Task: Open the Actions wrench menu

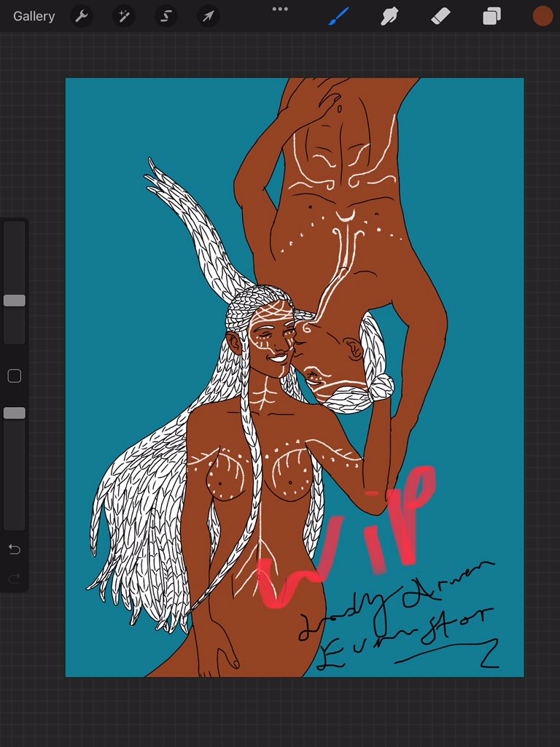Action: [x=82, y=17]
